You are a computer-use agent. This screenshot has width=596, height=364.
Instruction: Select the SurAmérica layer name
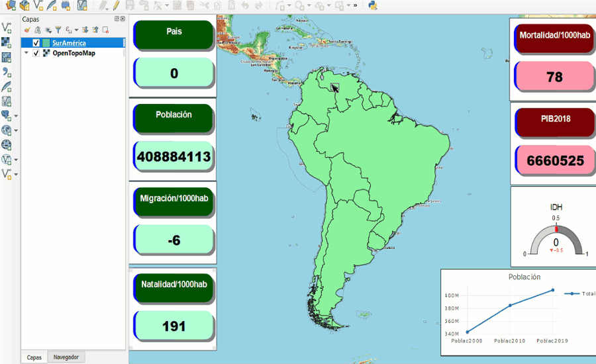[x=69, y=43]
